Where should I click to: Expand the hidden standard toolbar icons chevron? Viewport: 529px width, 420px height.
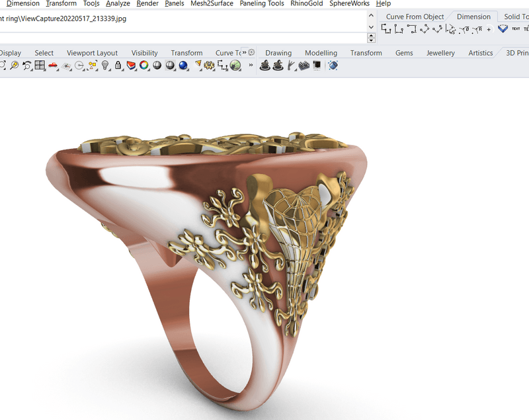click(251, 65)
